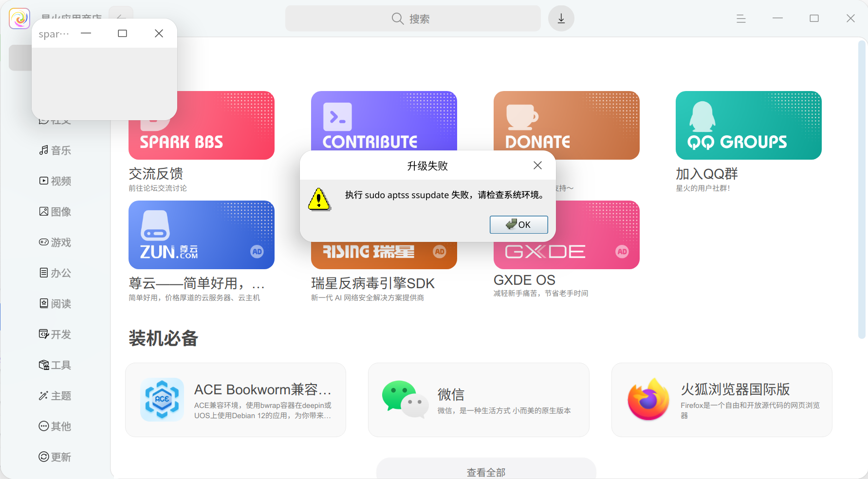Viewport: 868px width, 479px height.
Task: Open the QQ GROUPS banner
Action: (748, 125)
